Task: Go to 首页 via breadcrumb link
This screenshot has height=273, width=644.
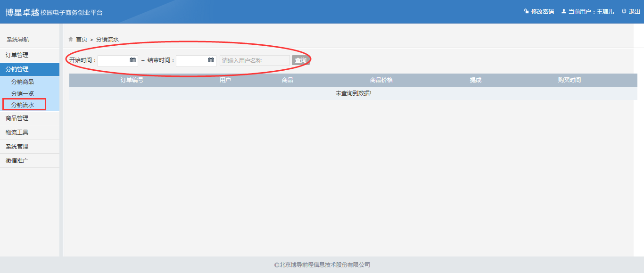Action: click(x=82, y=40)
